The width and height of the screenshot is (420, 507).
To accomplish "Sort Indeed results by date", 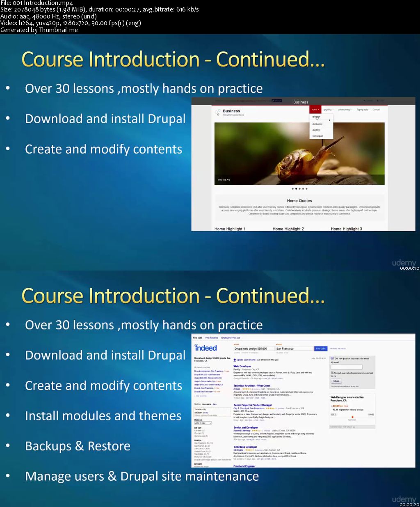I will [215, 404].
